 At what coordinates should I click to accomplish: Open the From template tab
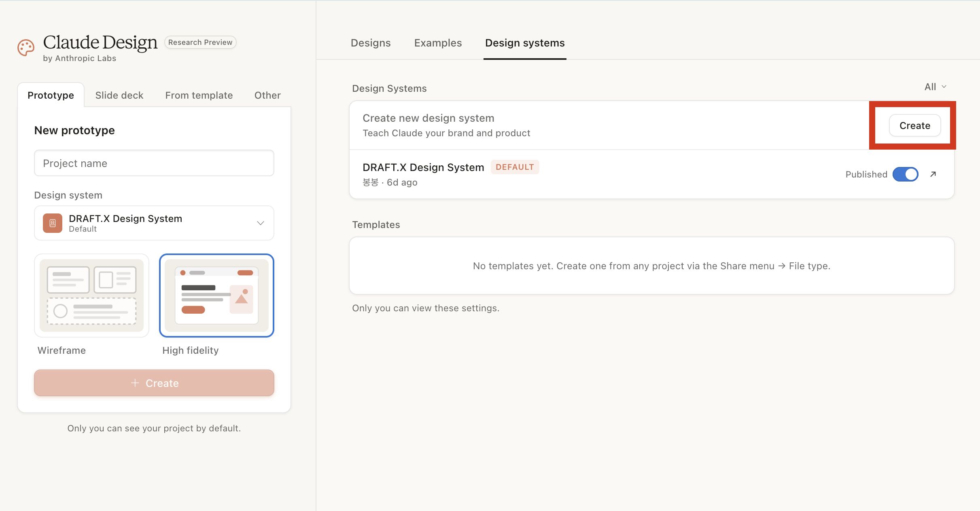(199, 95)
